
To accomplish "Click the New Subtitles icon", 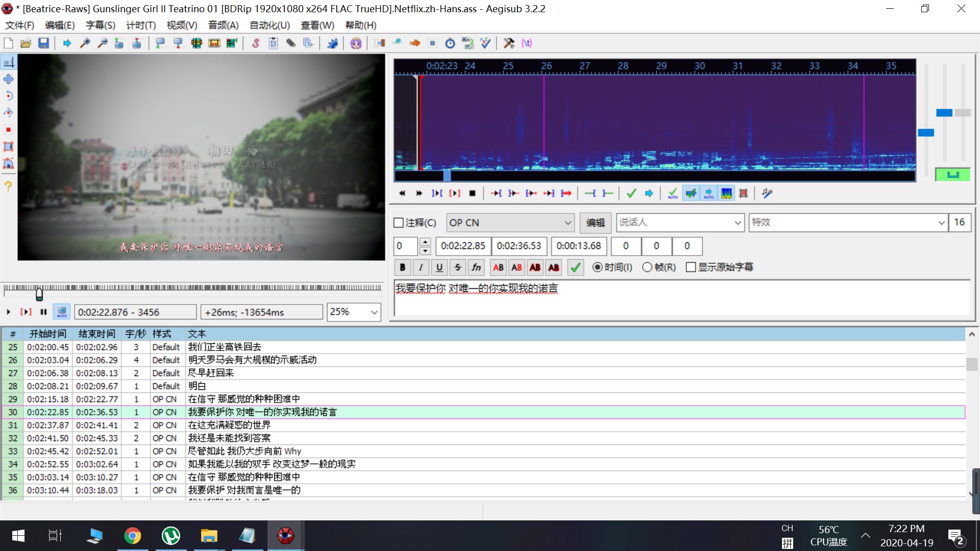I will [9, 43].
